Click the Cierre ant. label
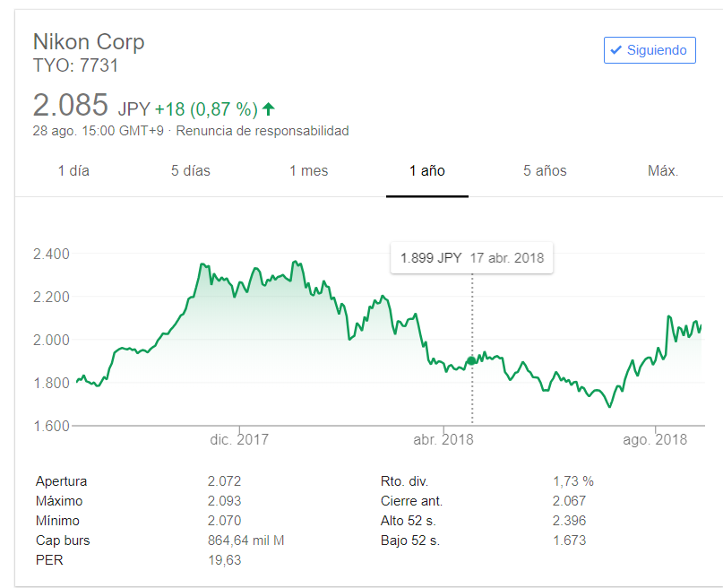 (x=411, y=501)
